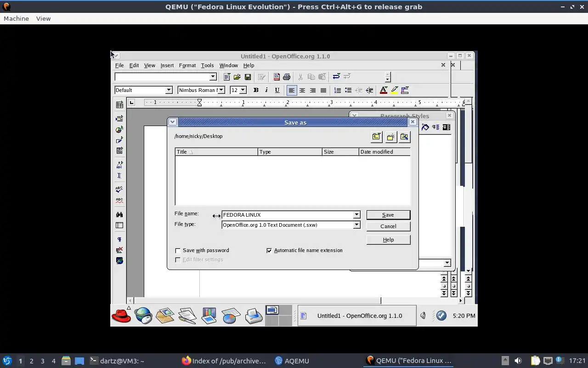This screenshot has height=368, width=588.
Task: Click the Help button in dialog
Action: click(388, 240)
